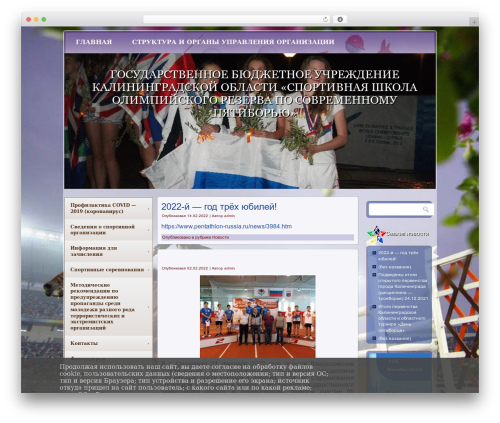Click the browser reload icon

tap(325, 19)
